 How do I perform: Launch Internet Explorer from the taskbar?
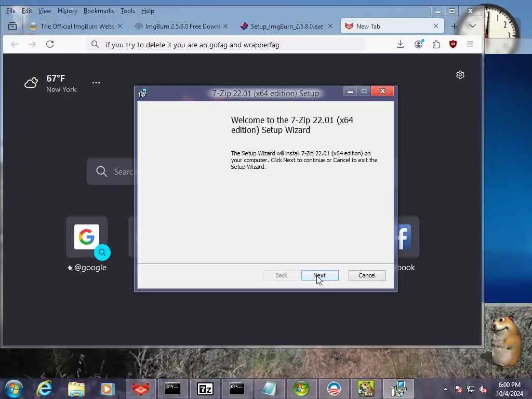click(45, 389)
